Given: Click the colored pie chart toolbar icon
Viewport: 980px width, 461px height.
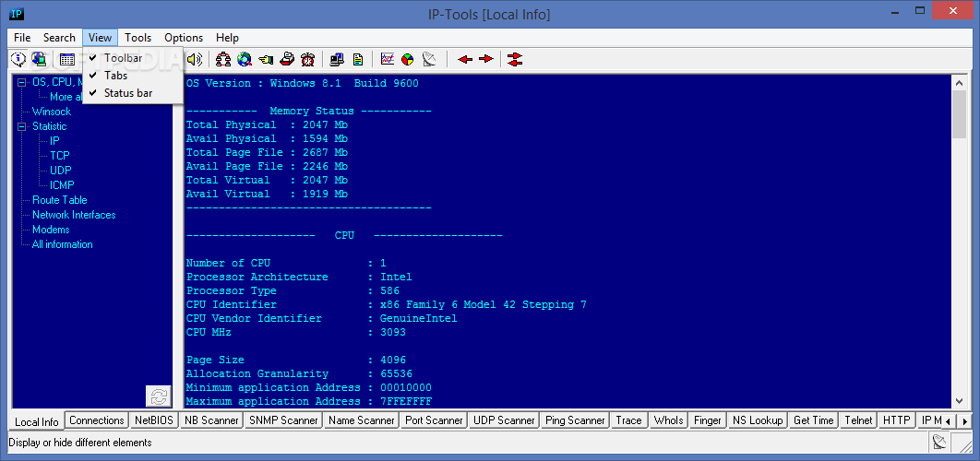Looking at the screenshot, I should 408,59.
